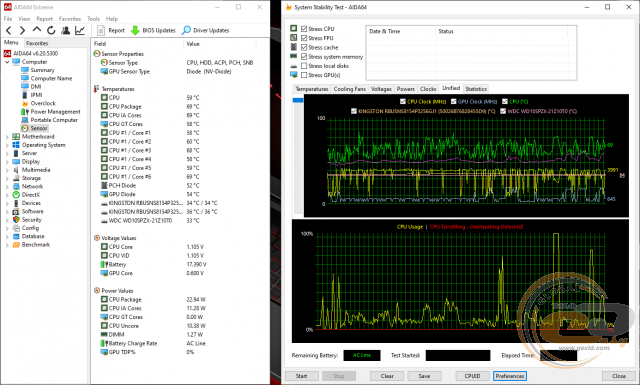Click the CPUID button
Screen dimensions: 640x385
[x=472, y=376]
